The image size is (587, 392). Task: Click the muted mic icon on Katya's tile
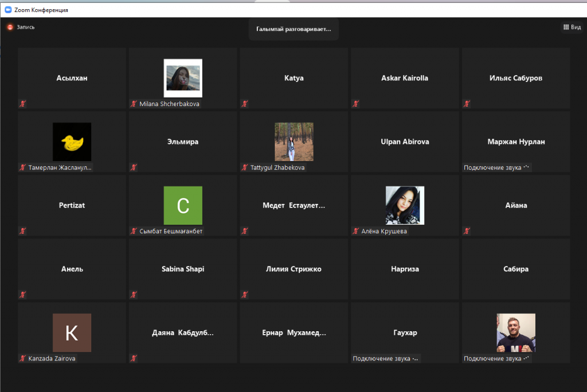[245, 104]
